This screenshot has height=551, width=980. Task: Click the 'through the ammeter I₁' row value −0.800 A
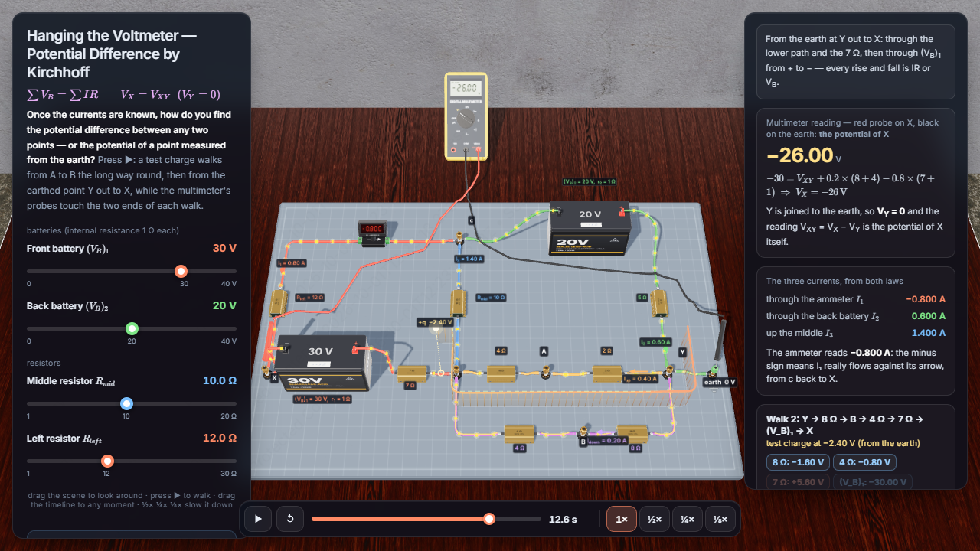pos(925,299)
